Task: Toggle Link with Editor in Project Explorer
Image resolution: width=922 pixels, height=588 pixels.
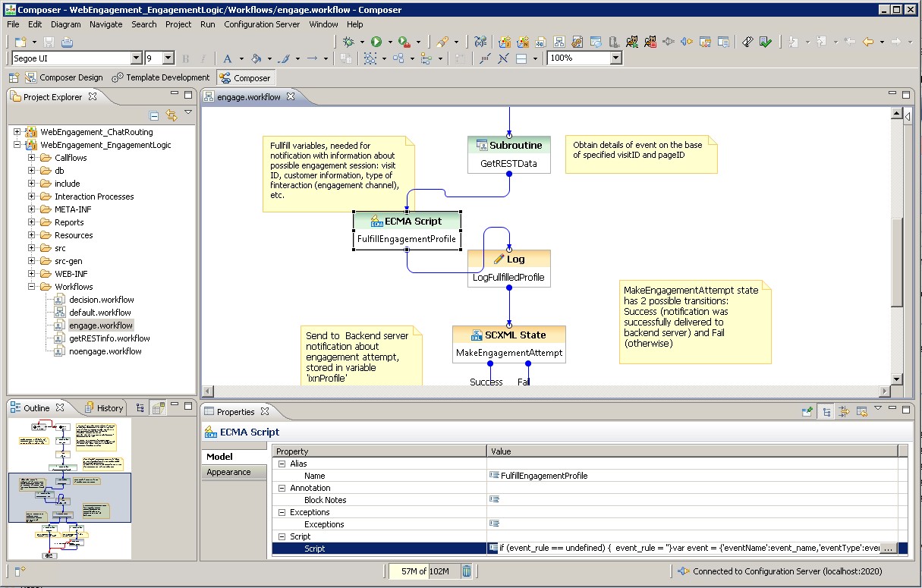Action: coord(171,115)
